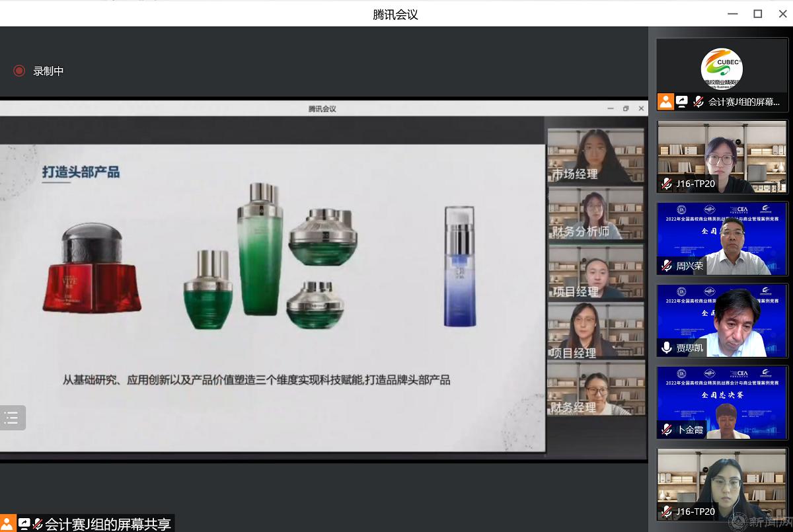Click the screen share icon on the CUBEC tile
Viewport: 793px width, 532px height.
coord(681,102)
